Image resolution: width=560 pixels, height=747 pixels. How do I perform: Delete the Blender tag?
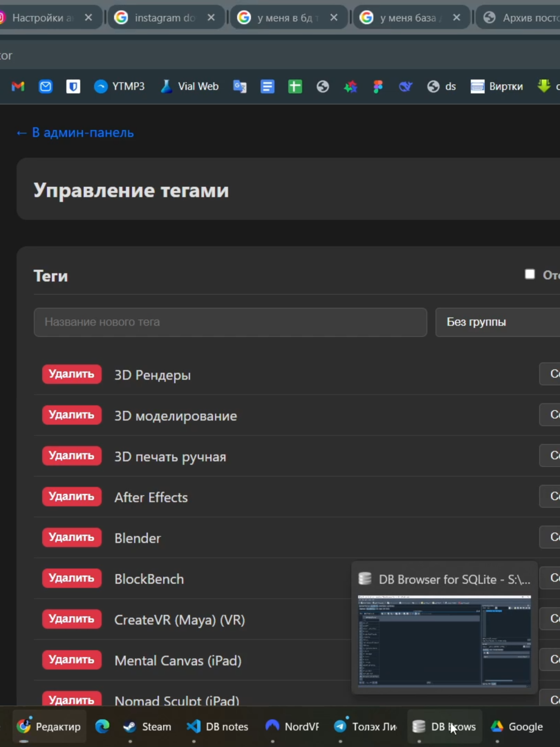click(72, 537)
